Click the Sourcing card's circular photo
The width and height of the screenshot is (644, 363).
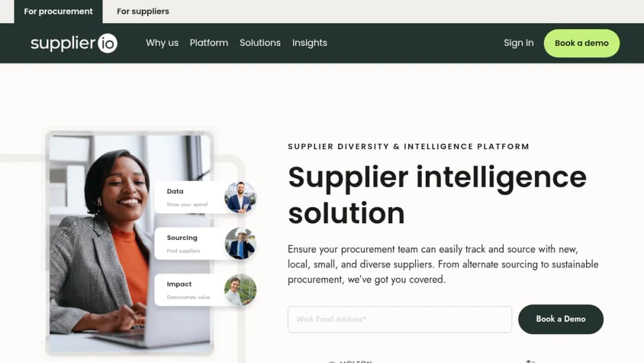(x=240, y=244)
